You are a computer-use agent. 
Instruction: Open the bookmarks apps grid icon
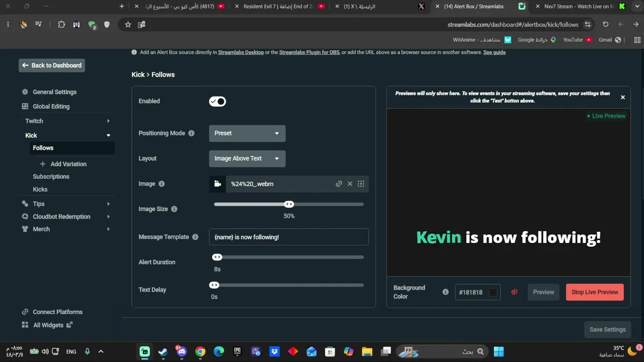[637, 40]
